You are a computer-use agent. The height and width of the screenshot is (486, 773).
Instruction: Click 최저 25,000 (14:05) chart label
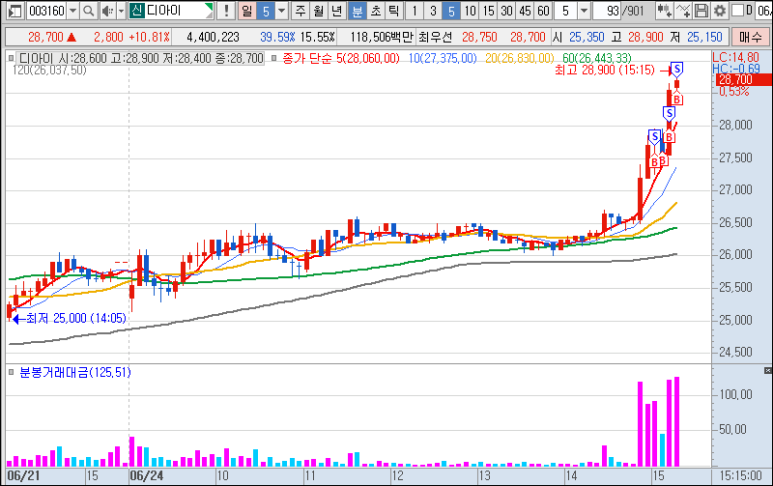coord(76,318)
